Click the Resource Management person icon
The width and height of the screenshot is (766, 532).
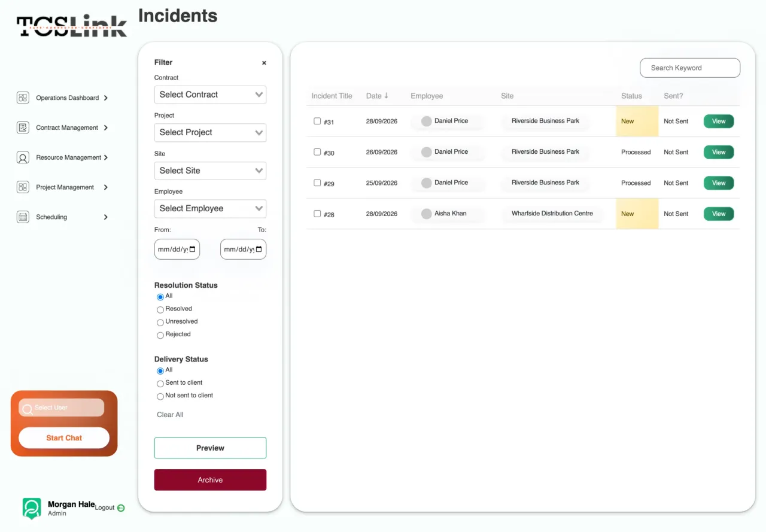[x=23, y=157]
